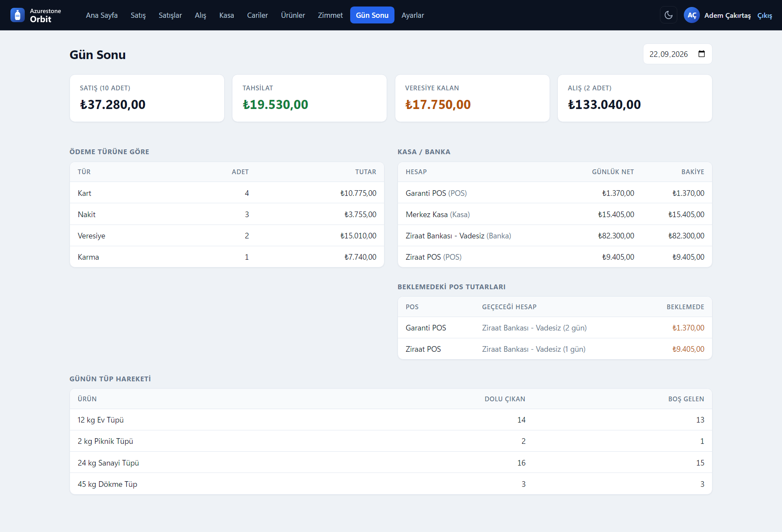The width and height of the screenshot is (782, 532).
Task: Click Garanti POS (POS) account row
Action: 555,193
